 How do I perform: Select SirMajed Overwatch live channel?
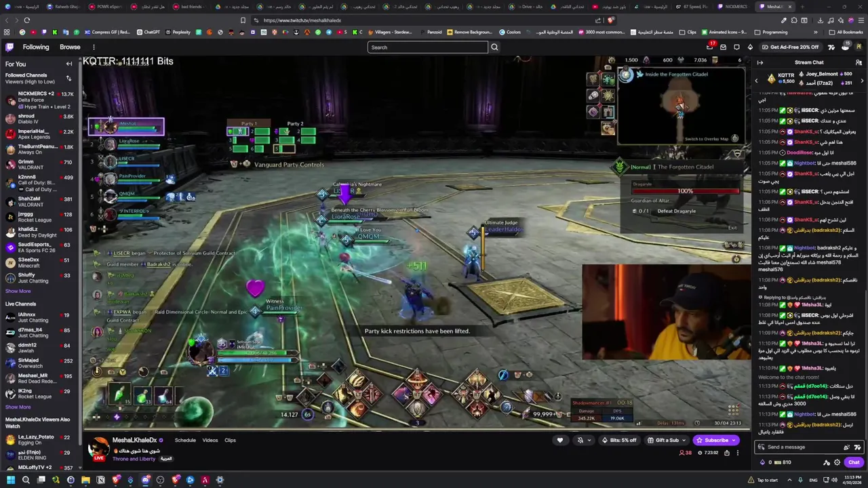pos(39,363)
